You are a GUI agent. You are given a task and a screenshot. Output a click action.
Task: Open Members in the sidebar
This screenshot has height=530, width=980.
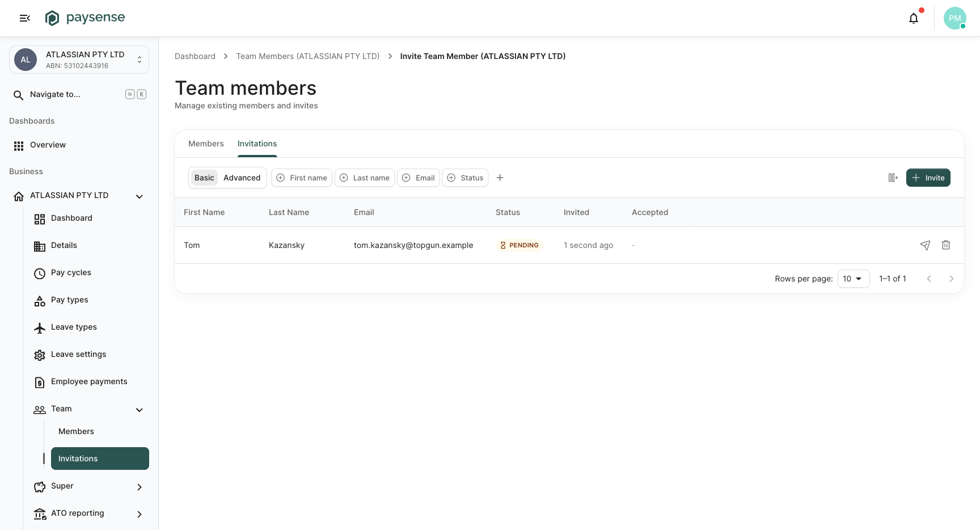pyautogui.click(x=100, y=431)
